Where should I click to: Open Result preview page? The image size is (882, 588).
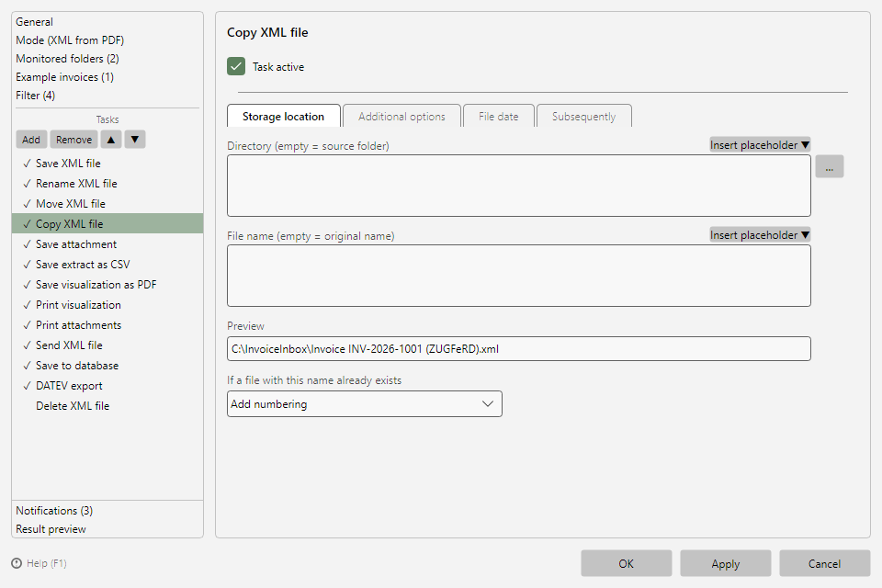tap(51, 529)
